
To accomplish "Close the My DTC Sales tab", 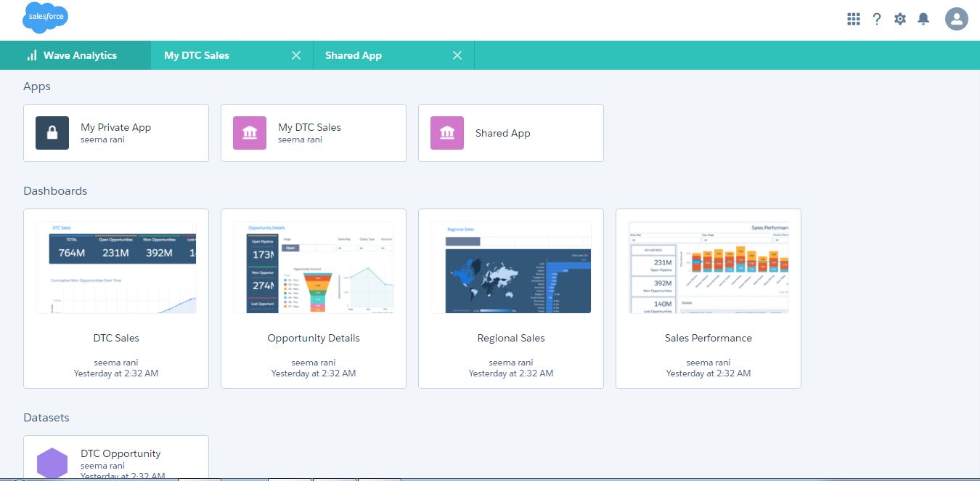I will pos(295,55).
